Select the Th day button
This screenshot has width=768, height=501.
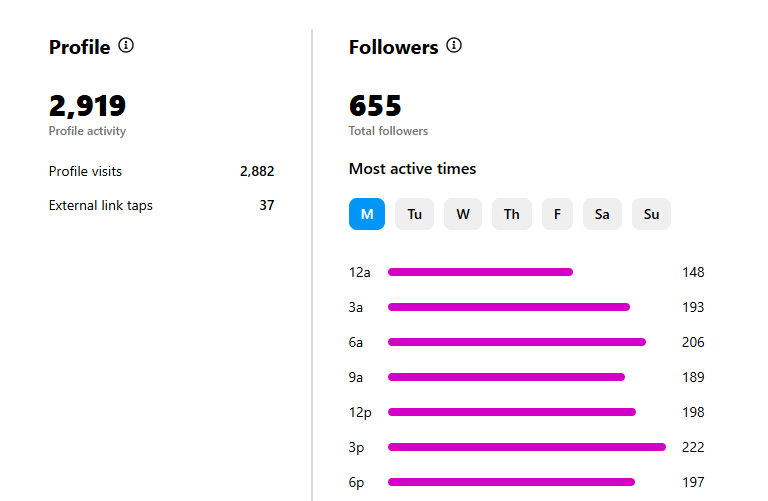(x=512, y=214)
